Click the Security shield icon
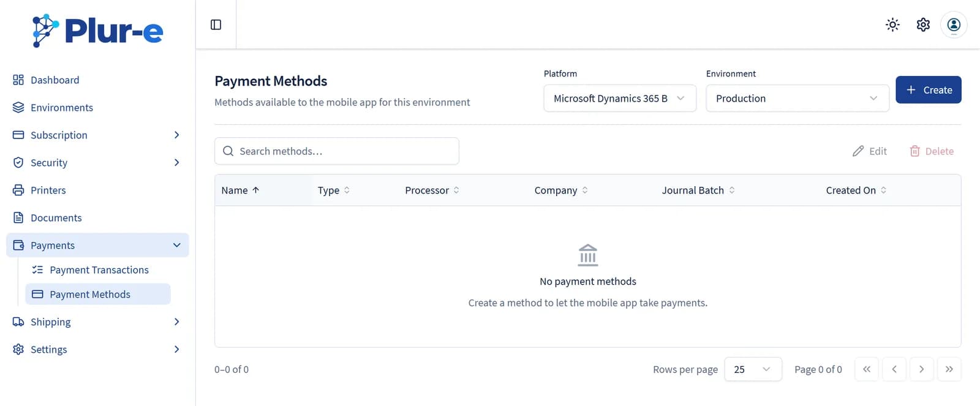 tap(18, 162)
